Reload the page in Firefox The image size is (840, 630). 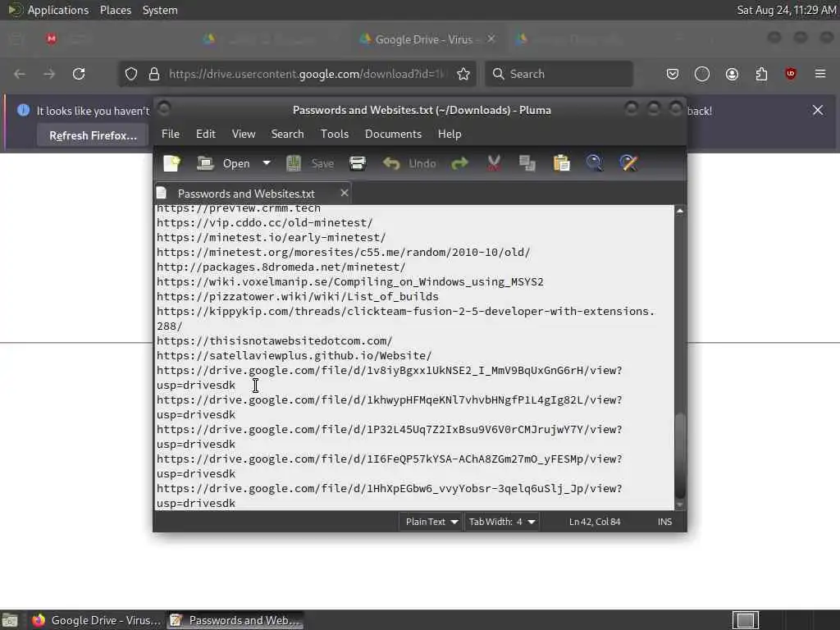point(79,74)
